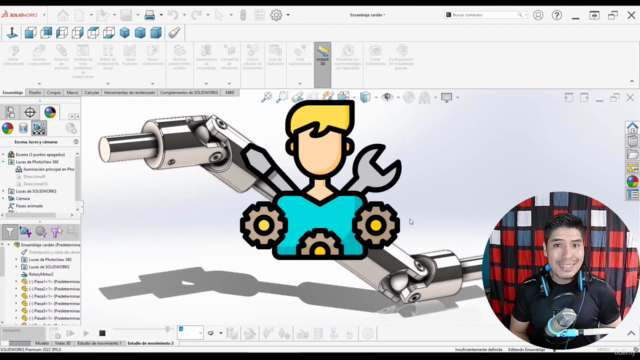Open the Options gear in top toolbar
The height and width of the screenshot is (360, 640).
point(276,15)
